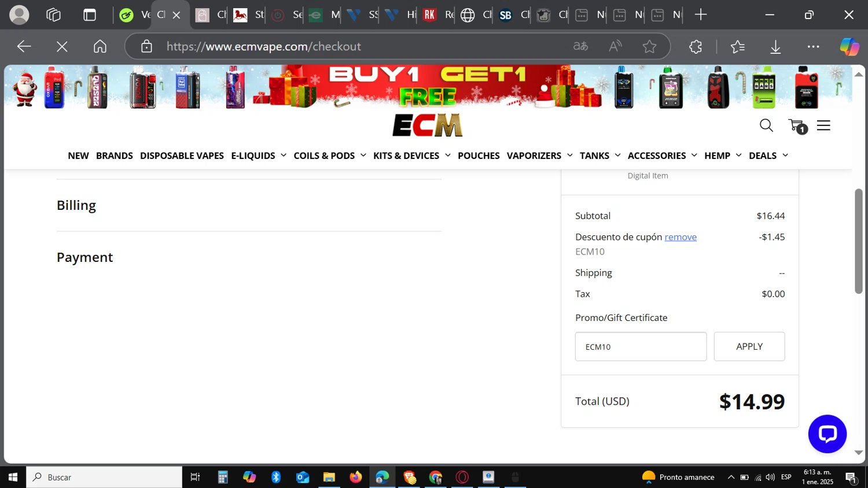Screen dimensions: 868x488
Task: View site information lock icon
Action: (x=146, y=46)
